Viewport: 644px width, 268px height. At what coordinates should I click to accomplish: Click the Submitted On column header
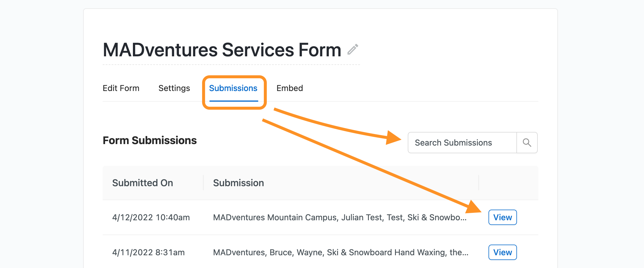coord(142,183)
